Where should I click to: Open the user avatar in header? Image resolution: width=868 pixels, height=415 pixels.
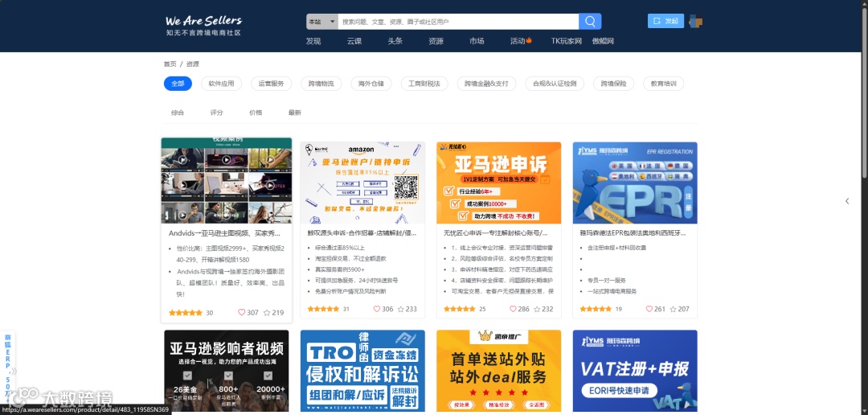(x=696, y=23)
